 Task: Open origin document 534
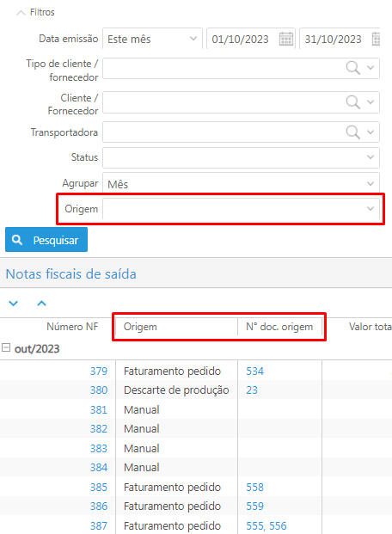(x=254, y=371)
